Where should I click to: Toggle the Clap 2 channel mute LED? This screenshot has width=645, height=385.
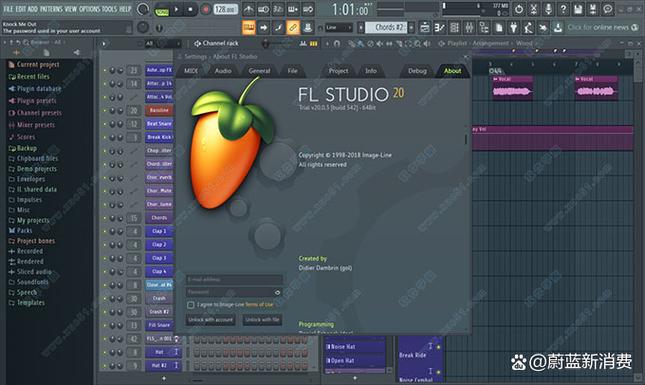pos(105,245)
